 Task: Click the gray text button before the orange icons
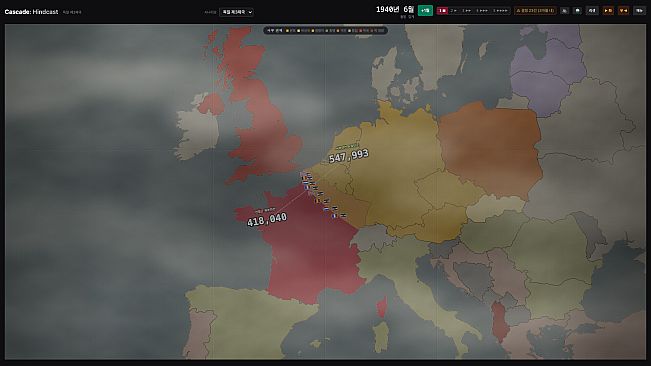[x=592, y=10]
